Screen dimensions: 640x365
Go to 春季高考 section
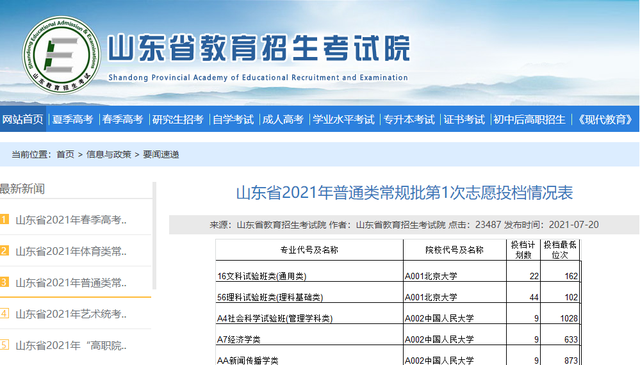122,119
